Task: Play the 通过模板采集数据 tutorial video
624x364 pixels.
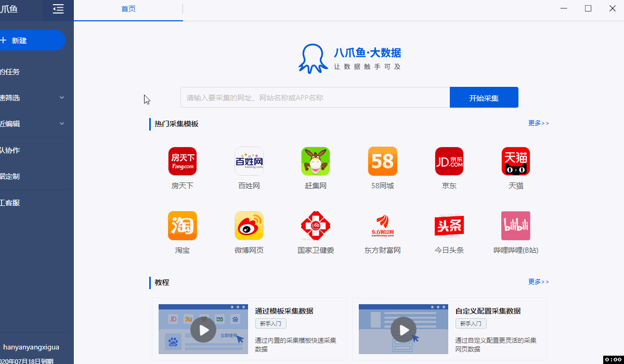Action: click(x=203, y=329)
